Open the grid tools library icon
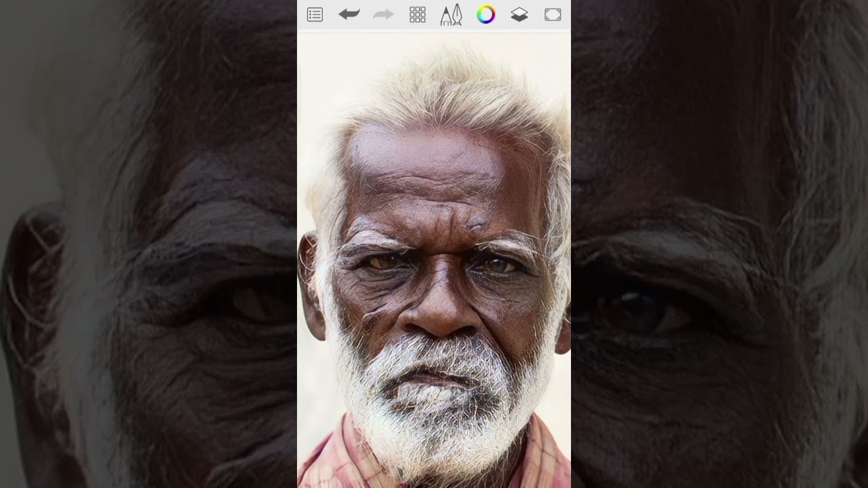Viewport: 868px width, 488px height. pos(417,15)
